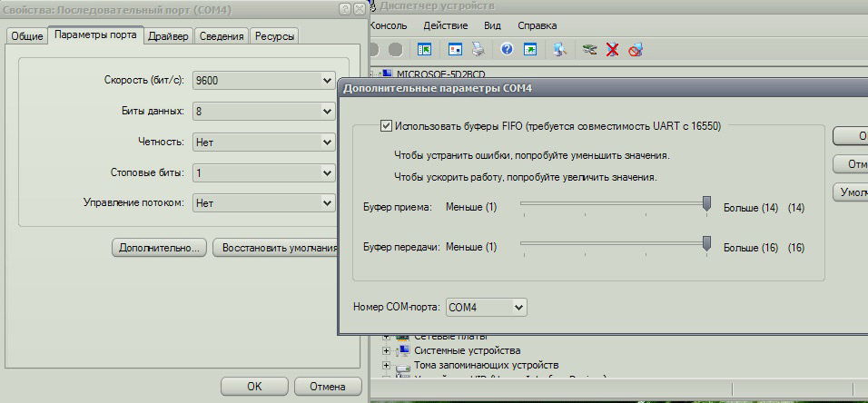
Task: Select the Тома запоминающих устройств tree item
Action: [x=469, y=365]
